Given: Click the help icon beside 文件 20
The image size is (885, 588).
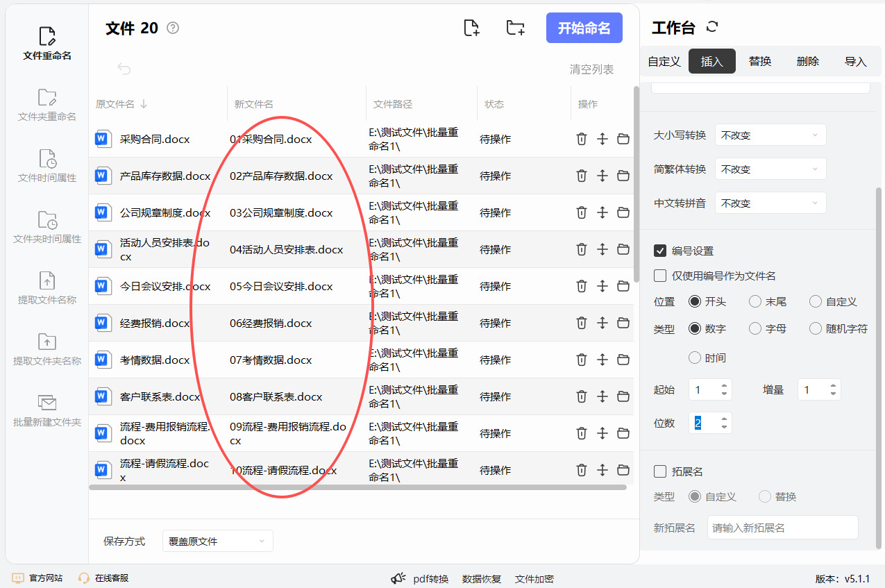Looking at the screenshot, I should click(173, 28).
